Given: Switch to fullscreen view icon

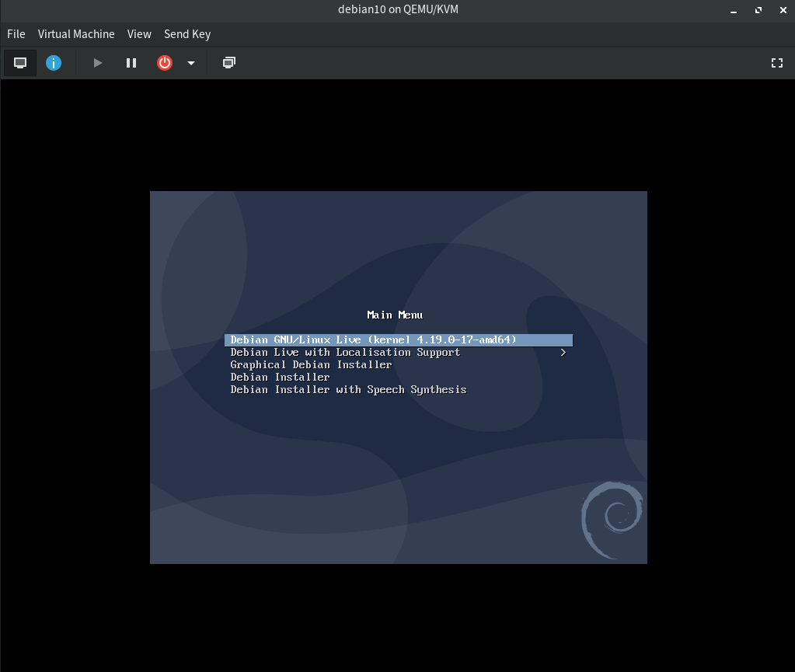Looking at the screenshot, I should 776,63.
